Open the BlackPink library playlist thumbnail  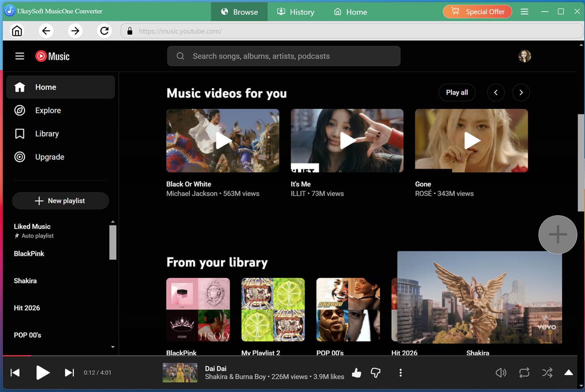(198, 310)
